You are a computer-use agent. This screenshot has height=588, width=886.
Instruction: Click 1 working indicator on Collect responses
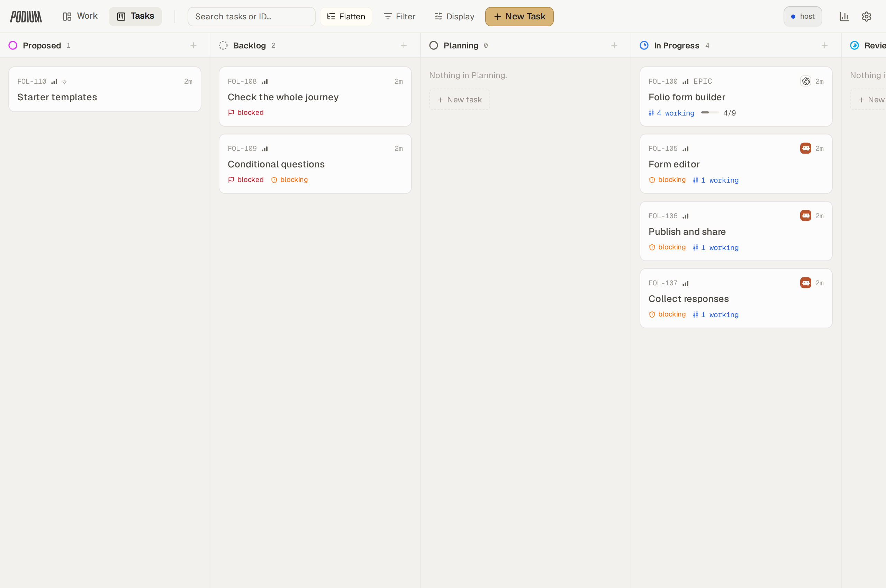click(716, 315)
